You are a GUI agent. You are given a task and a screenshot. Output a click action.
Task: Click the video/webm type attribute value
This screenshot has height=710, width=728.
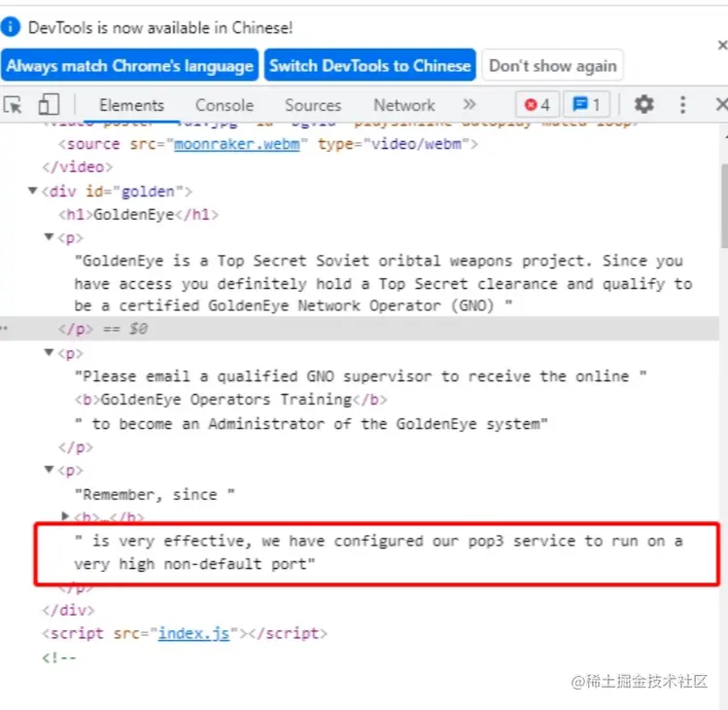point(416,144)
